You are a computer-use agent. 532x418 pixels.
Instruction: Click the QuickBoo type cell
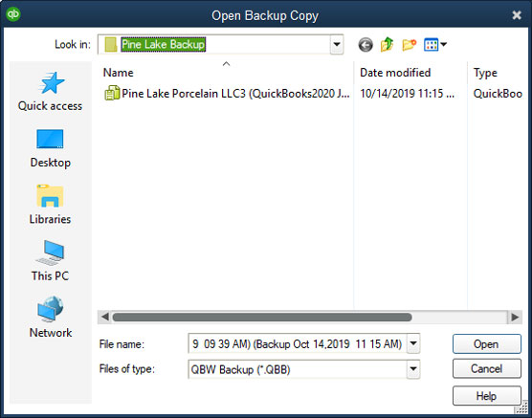pyautogui.click(x=498, y=94)
